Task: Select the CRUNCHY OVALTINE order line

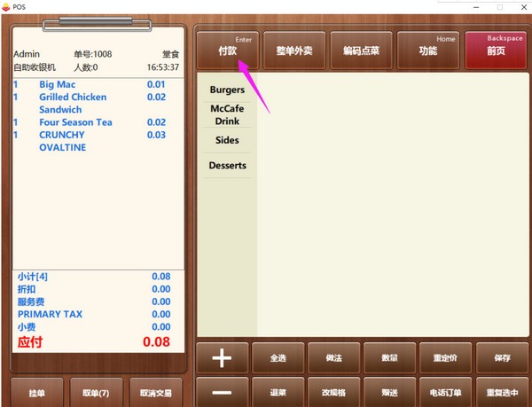Action: point(98,141)
